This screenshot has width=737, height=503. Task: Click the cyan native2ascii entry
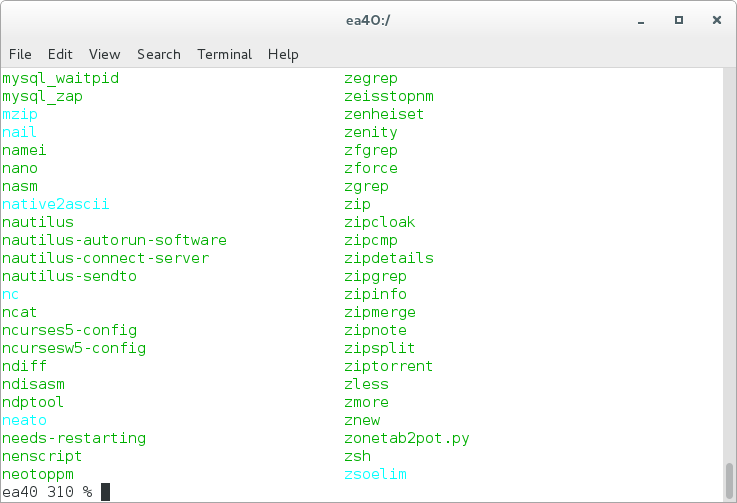55,204
